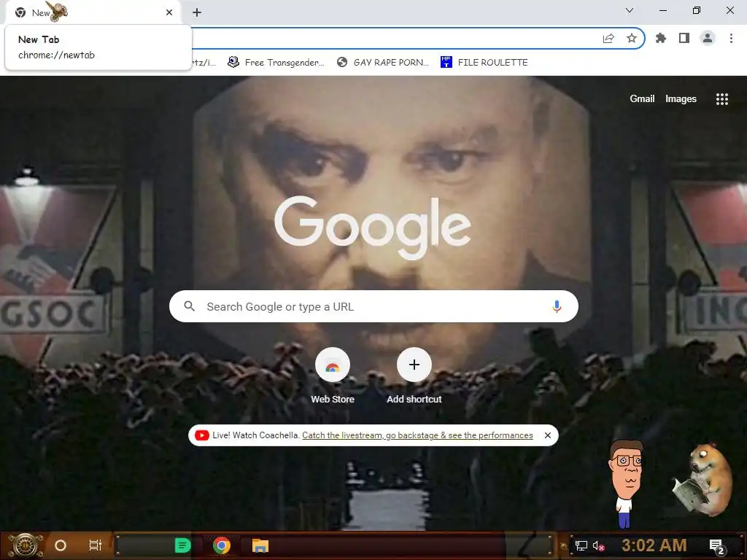
Task: Share this page from the address bar
Action: tap(608, 39)
